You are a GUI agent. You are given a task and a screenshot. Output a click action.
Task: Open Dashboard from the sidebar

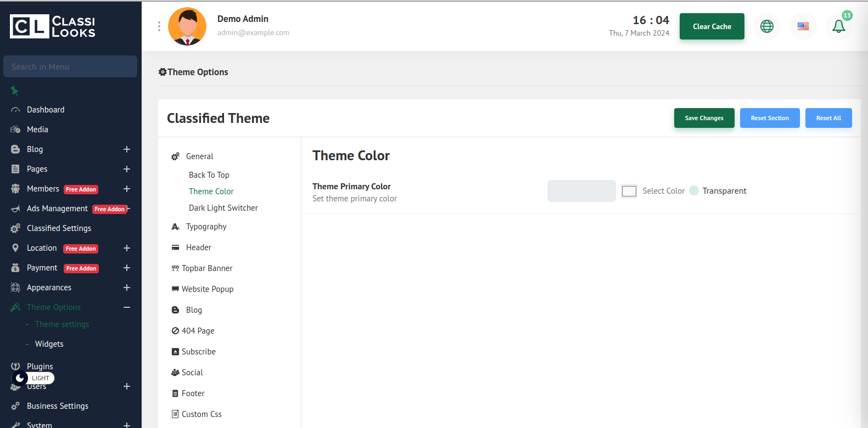(x=46, y=110)
